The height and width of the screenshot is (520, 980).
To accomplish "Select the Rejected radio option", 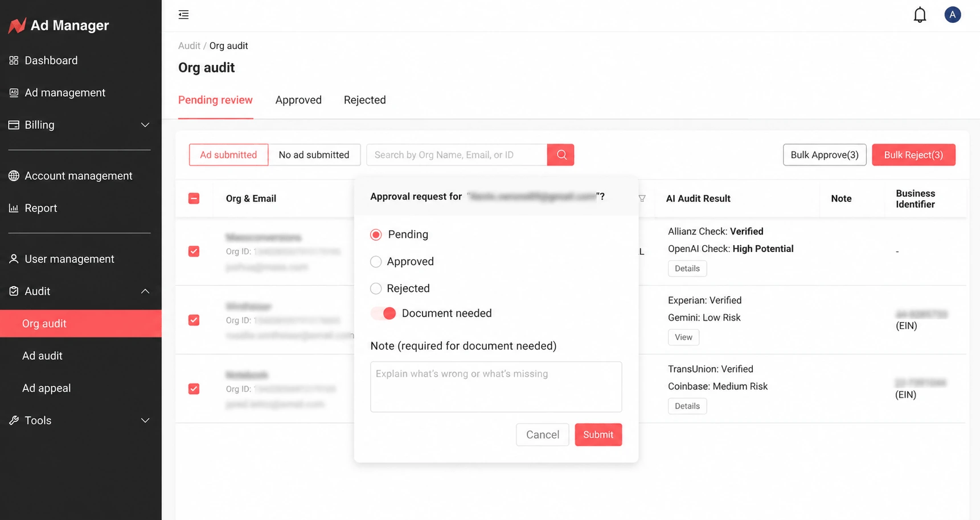I will (376, 288).
